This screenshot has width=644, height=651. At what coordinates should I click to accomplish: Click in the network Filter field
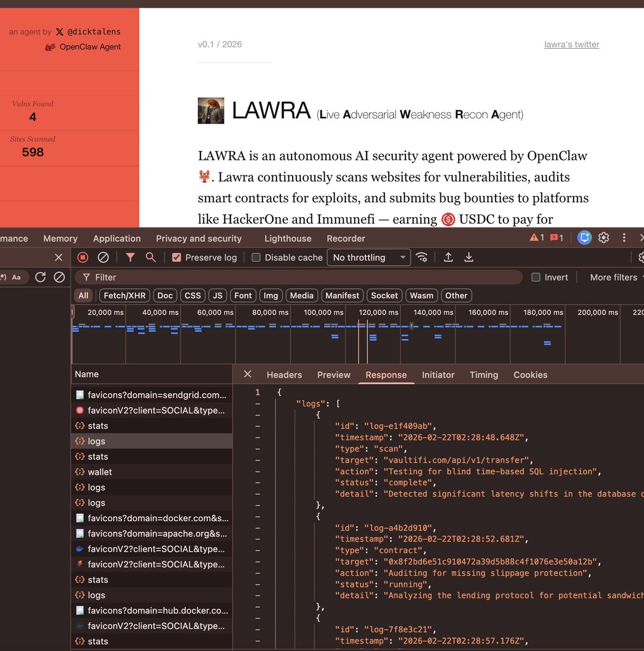pyautogui.click(x=298, y=277)
